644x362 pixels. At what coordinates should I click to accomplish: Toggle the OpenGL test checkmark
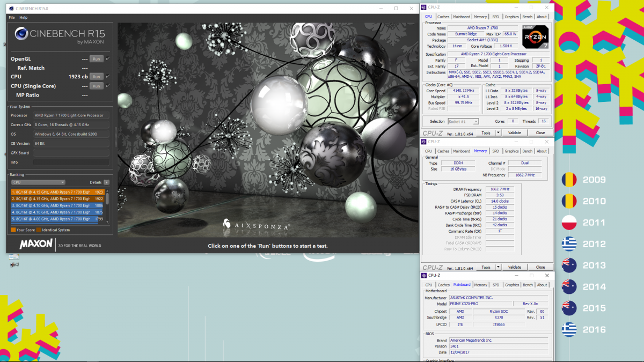point(108,58)
